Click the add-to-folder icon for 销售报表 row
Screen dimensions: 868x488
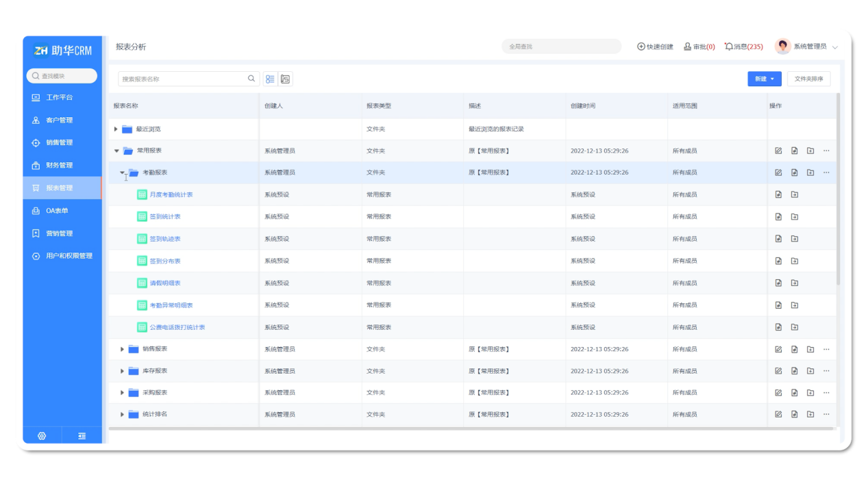810,349
